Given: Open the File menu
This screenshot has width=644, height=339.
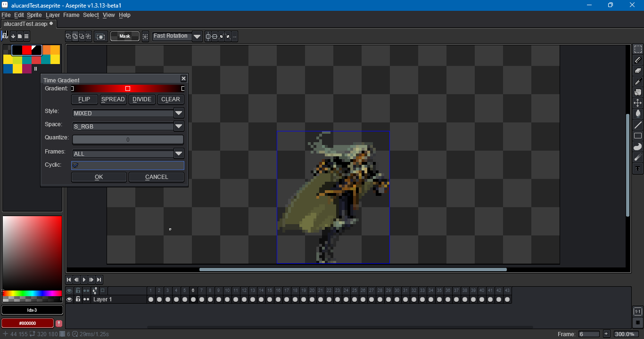Looking at the screenshot, I should (6, 15).
